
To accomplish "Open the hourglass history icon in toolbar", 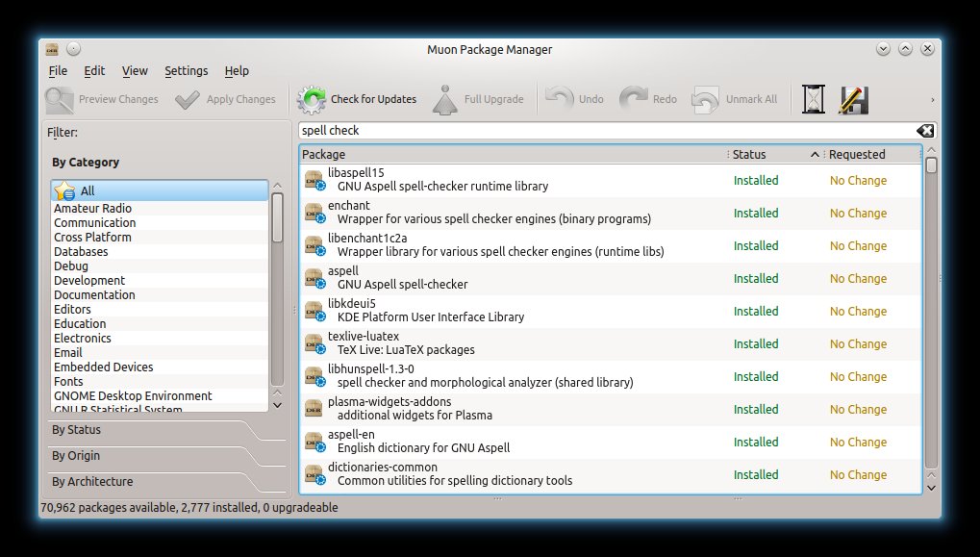I will point(814,99).
